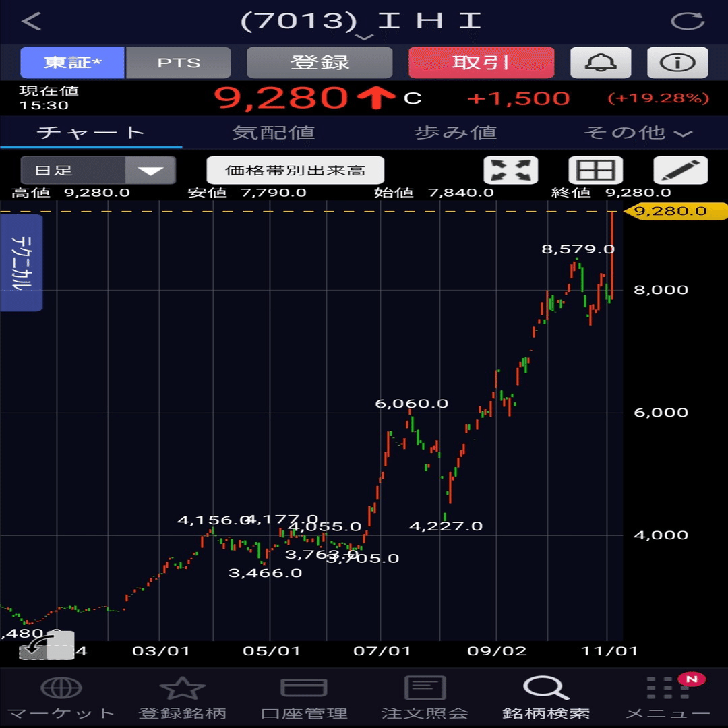728x728 pixels.
Task: Tap the 03/01 date axis label
Action: click(x=161, y=651)
